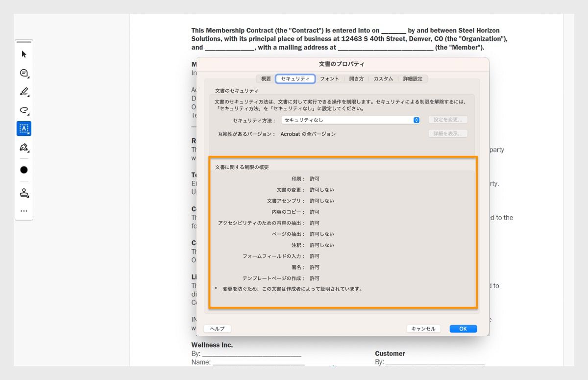
Task: Open the 詳細設定 tab
Action: coord(413,78)
